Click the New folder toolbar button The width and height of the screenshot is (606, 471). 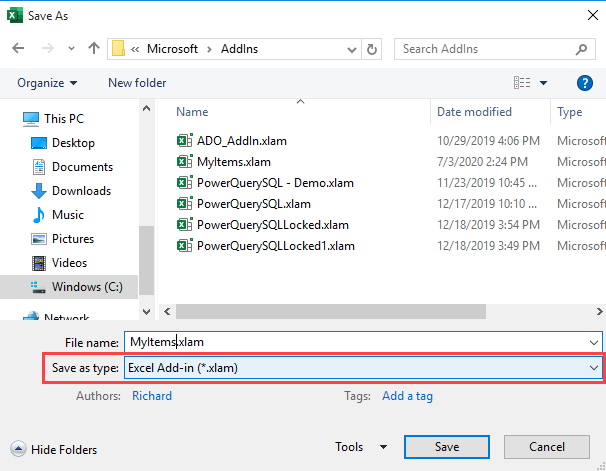tap(137, 83)
